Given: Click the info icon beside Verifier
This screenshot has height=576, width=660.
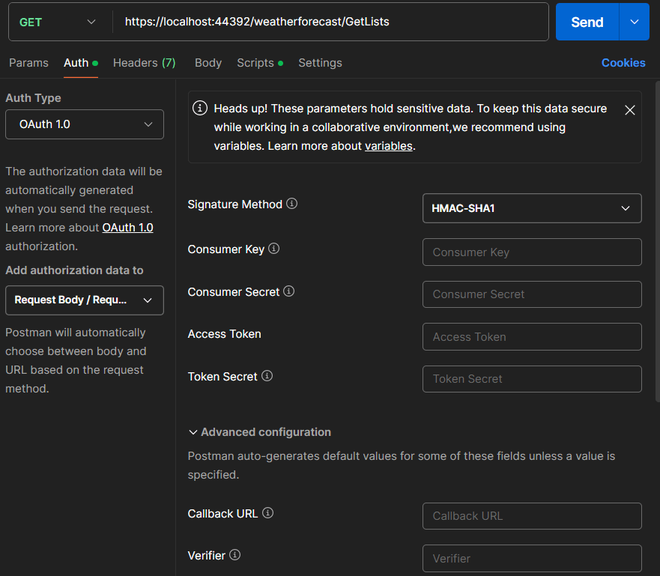Looking at the screenshot, I should [235, 555].
